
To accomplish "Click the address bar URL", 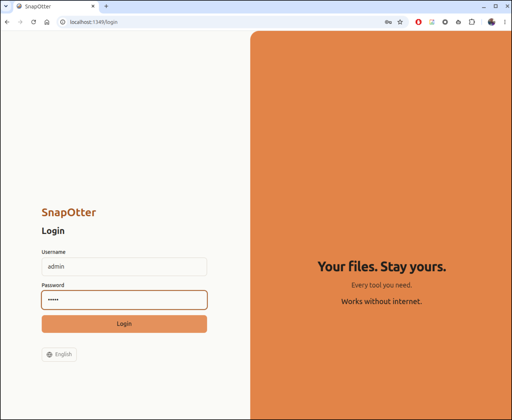I will click(94, 22).
